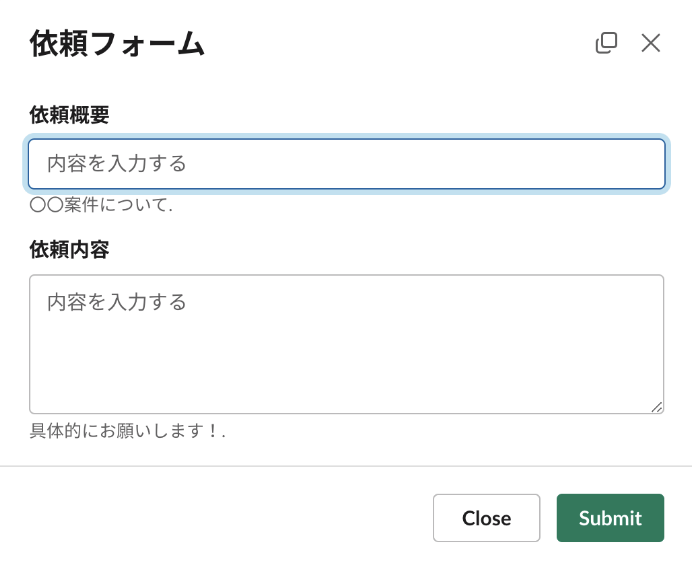Viewport: 692px width, 564px height.
Task: Open the form in a new window
Action: (x=606, y=43)
